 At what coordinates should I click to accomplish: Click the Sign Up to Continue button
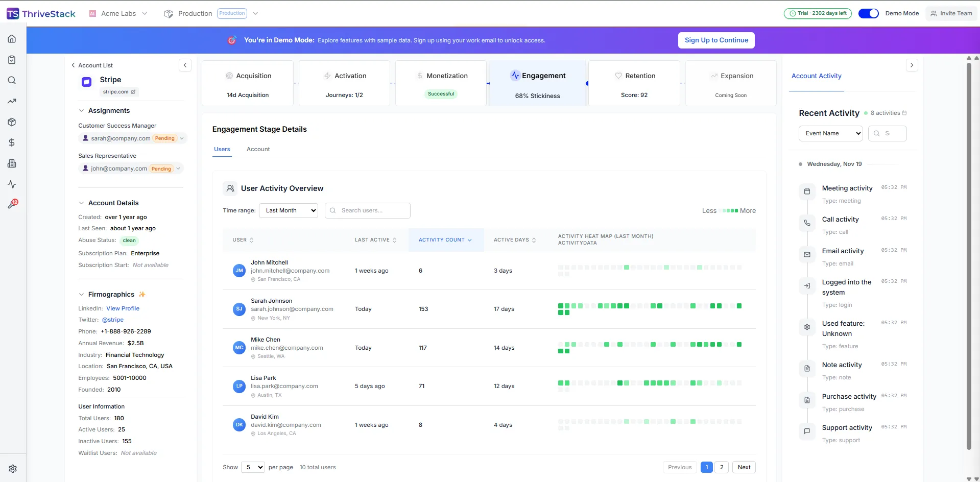pyautogui.click(x=716, y=40)
